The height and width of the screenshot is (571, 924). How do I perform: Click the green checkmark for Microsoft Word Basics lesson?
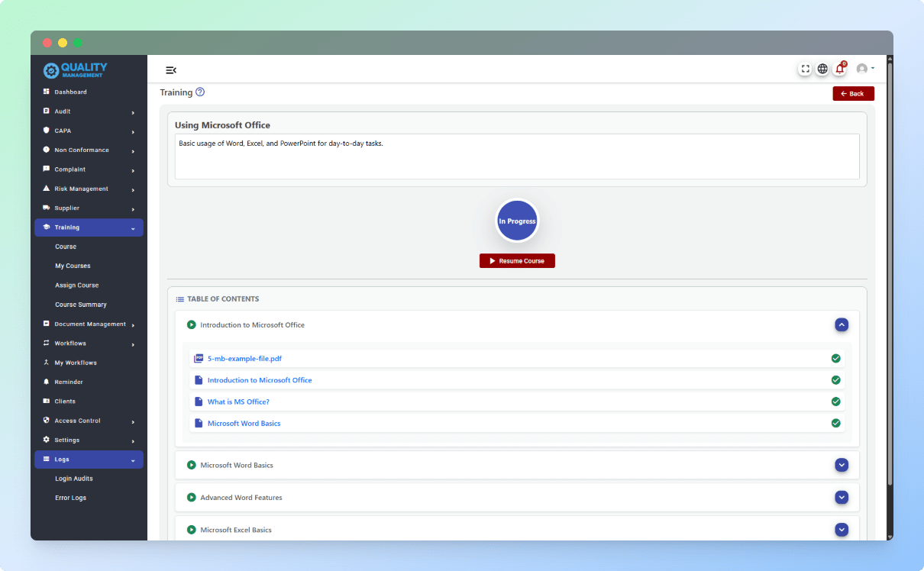pyautogui.click(x=835, y=423)
